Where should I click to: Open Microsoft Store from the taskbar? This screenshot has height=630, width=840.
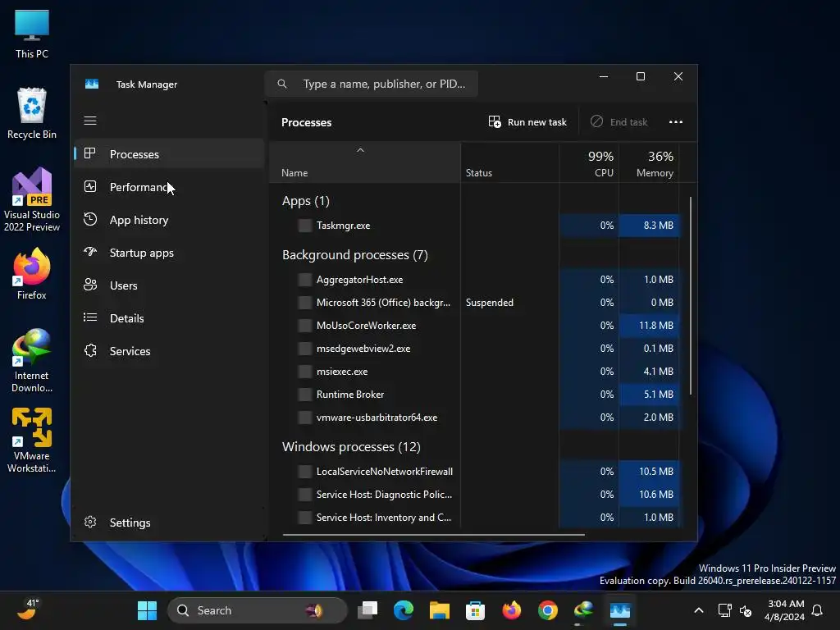pyautogui.click(x=475, y=610)
